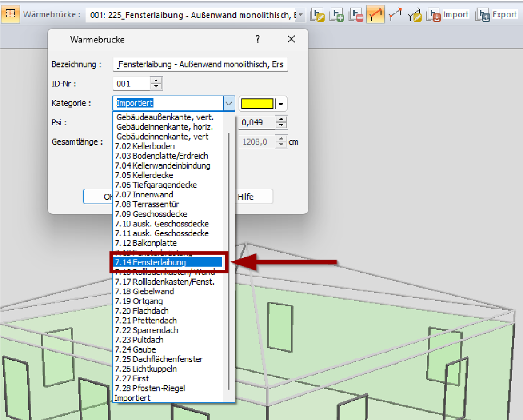Pick the Importiert entry at list bottom

pos(133,398)
